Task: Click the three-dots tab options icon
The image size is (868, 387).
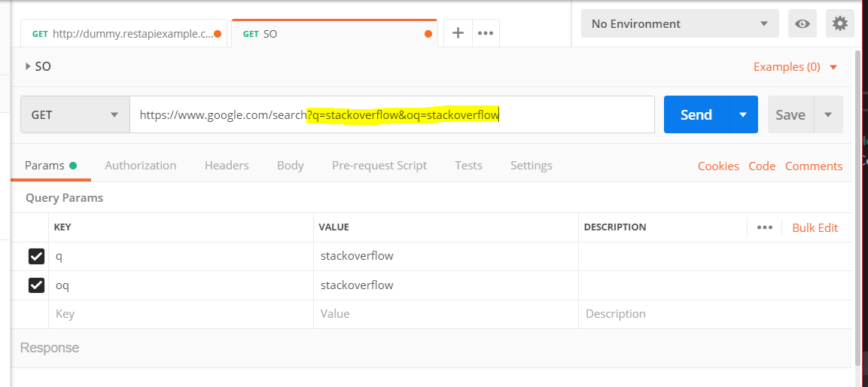Action: pyautogui.click(x=486, y=33)
